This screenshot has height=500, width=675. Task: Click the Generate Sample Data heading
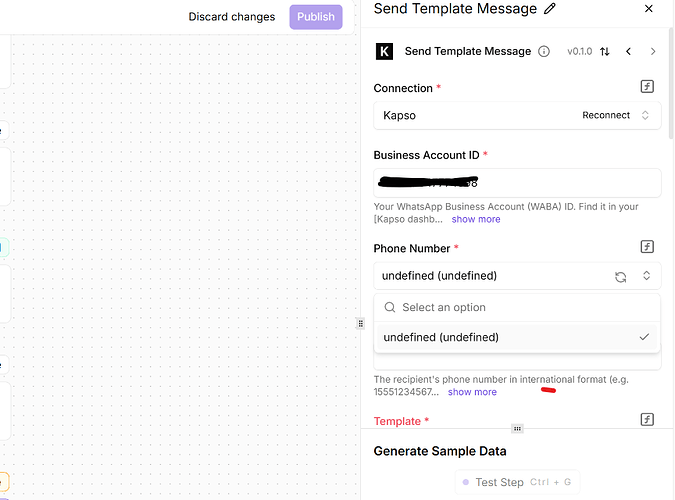click(440, 451)
